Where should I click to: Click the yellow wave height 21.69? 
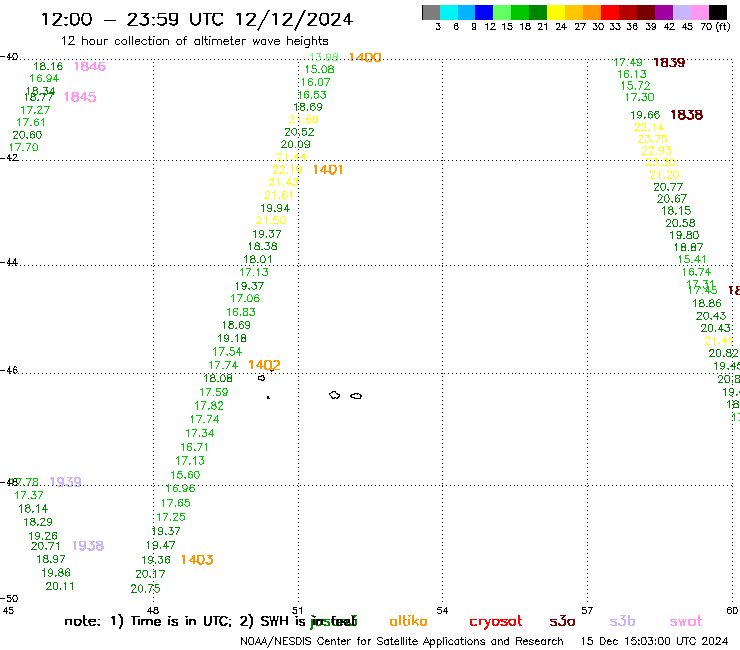pyautogui.click(x=303, y=119)
